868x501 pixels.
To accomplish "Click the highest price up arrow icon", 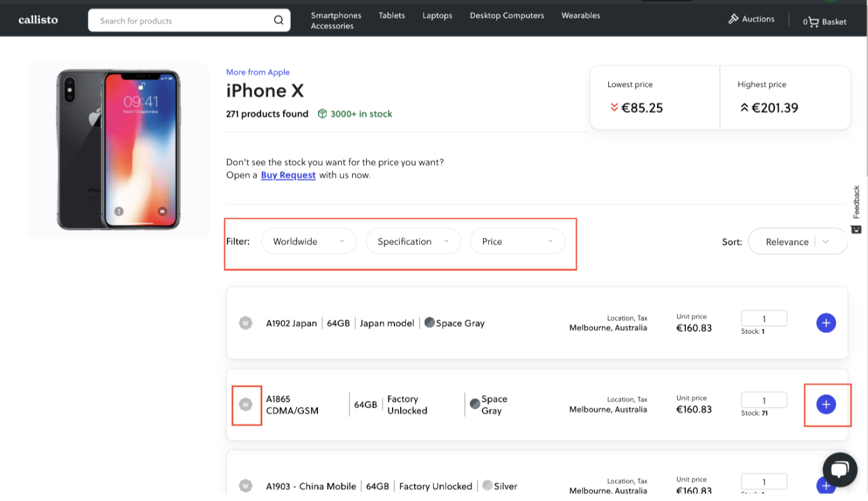I will (x=744, y=108).
